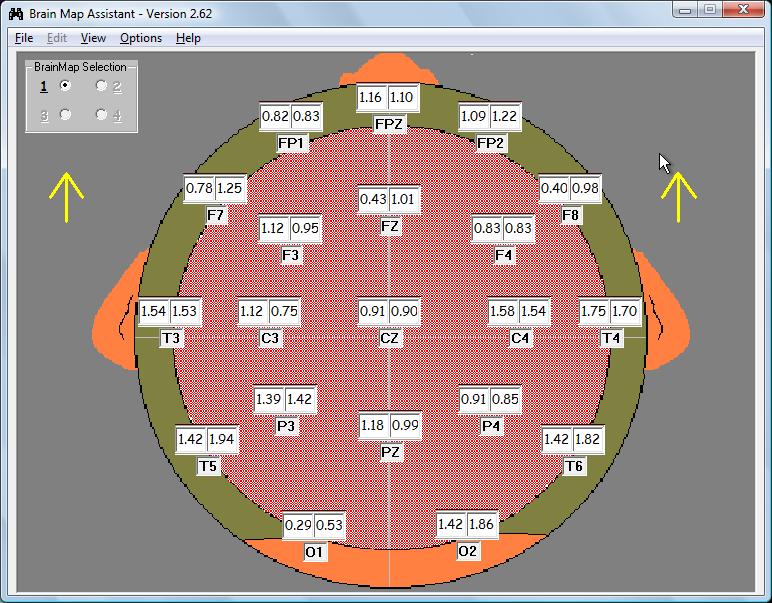This screenshot has width=772, height=603.
Task: Click the orange nose marker at top
Action: (389, 70)
